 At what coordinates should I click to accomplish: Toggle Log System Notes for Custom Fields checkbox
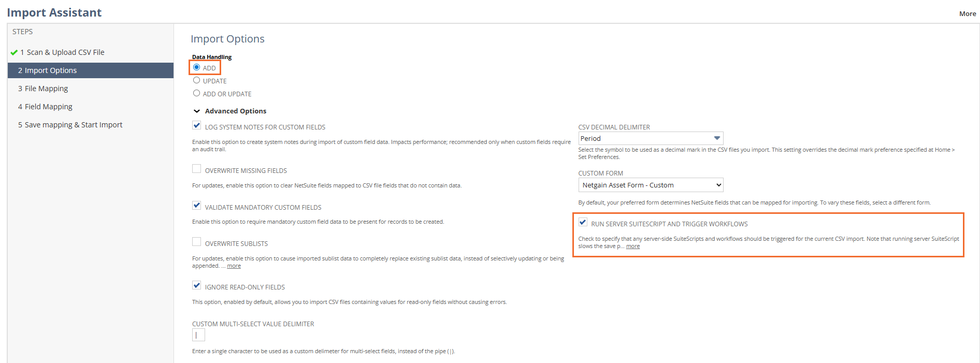pyautogui.click(x=196, y=125)
